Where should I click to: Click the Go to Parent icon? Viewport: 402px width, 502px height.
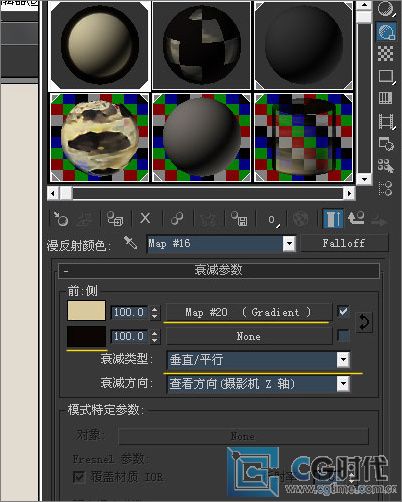coord(356,218)
